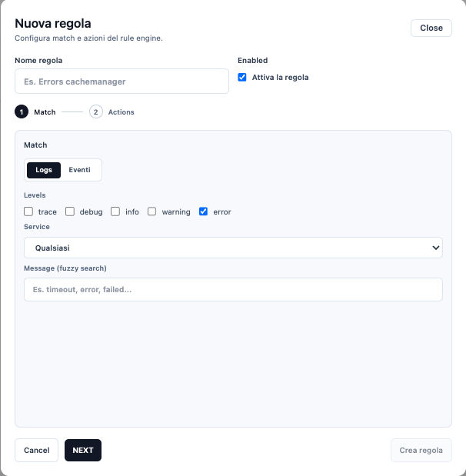This screenshot has width=466, height=476.
Task: Switch to the Eventi tab
Action: coord(79,169)
